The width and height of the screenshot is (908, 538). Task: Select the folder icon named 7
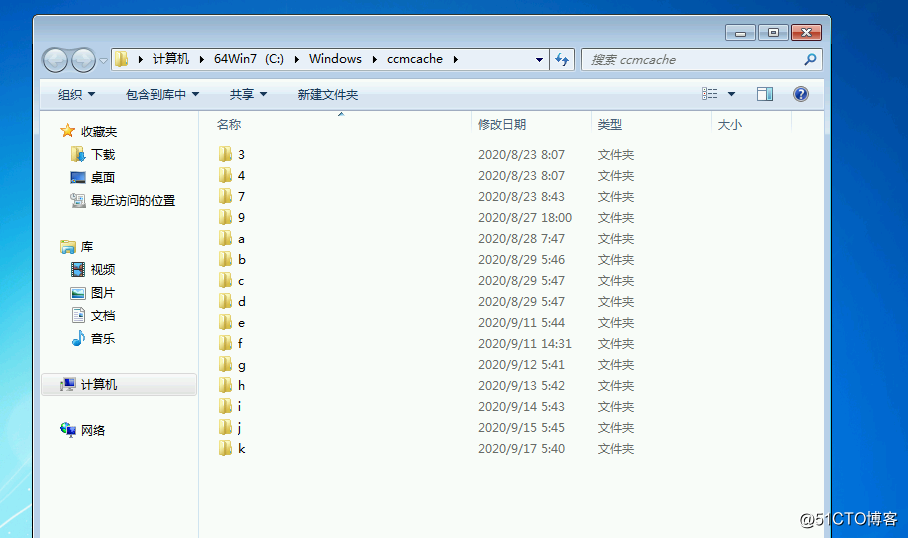click(x=225, y=196)
